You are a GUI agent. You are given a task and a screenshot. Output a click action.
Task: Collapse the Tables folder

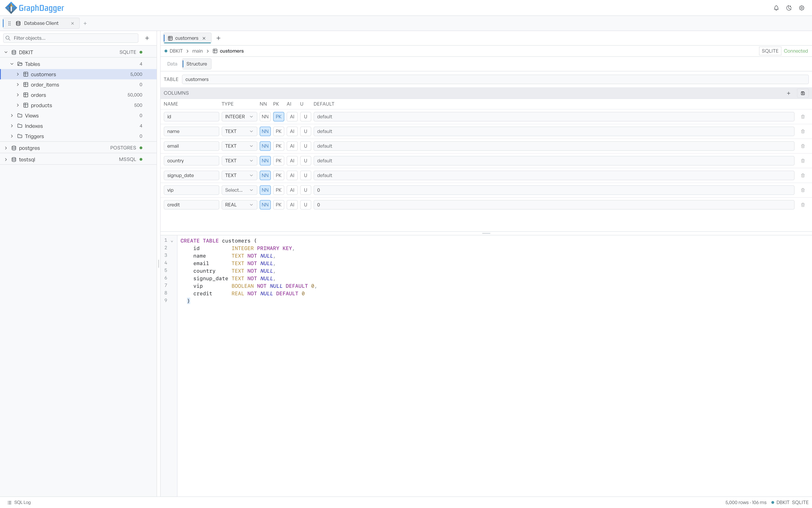click(x=12, y=64)
